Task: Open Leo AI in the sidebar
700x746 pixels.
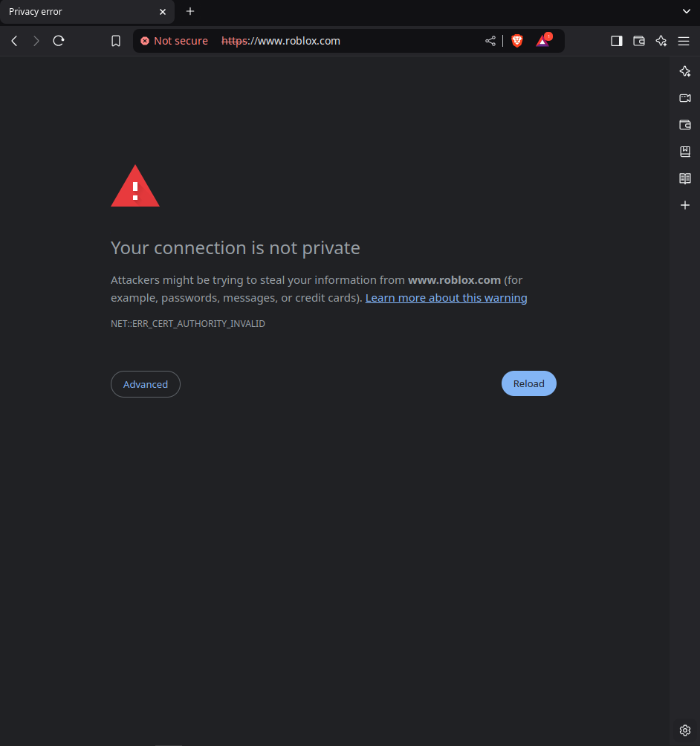Action: pos(685,71)
